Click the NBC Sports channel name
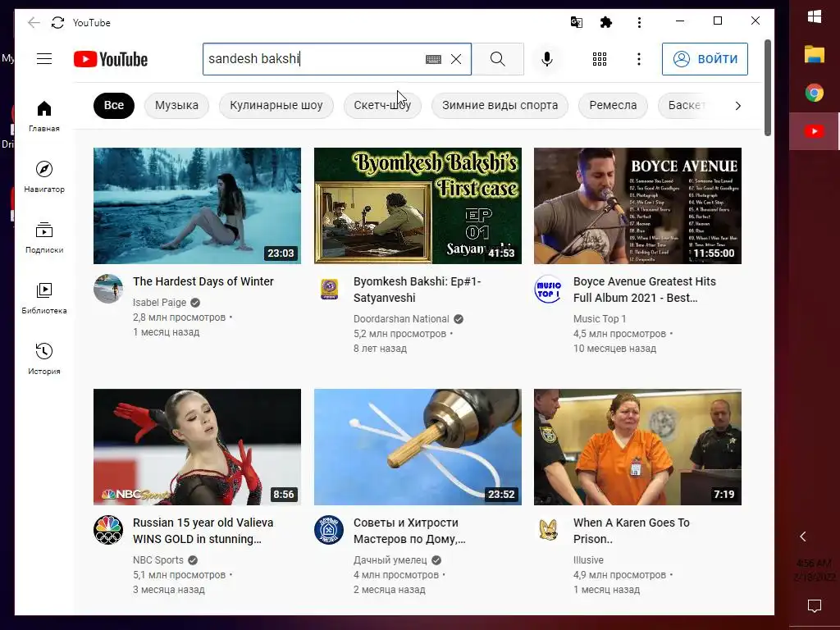840x630 pixels. click(158, 559)
